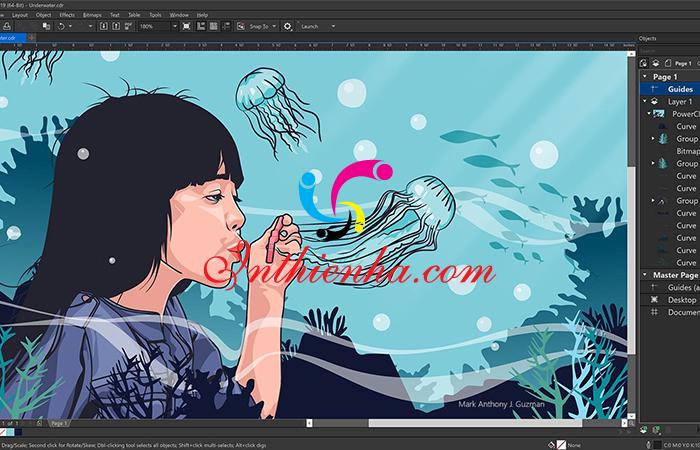The height and width of the screenshot is (450, 700).
Task: Pick the dark navy palette swatch
Action: (18, 432)
